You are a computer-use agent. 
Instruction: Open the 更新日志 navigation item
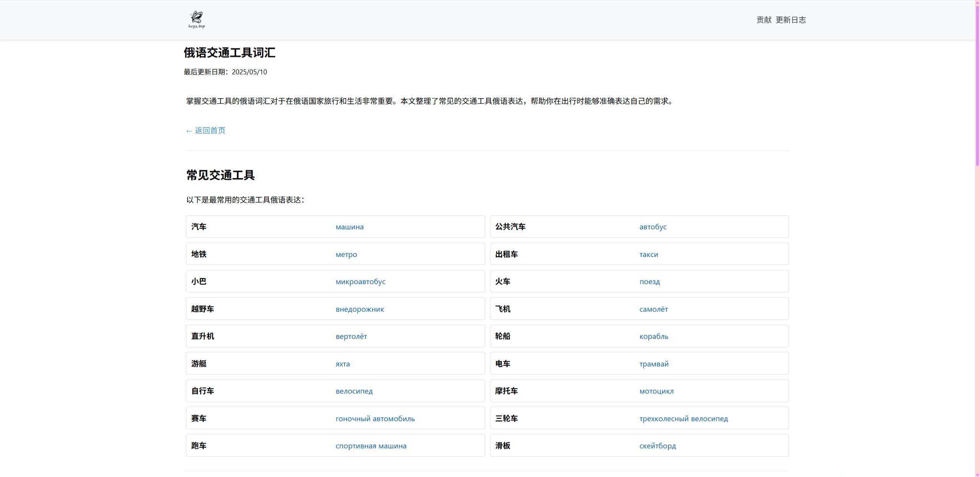pyautogui.click(x=791, y=20)
